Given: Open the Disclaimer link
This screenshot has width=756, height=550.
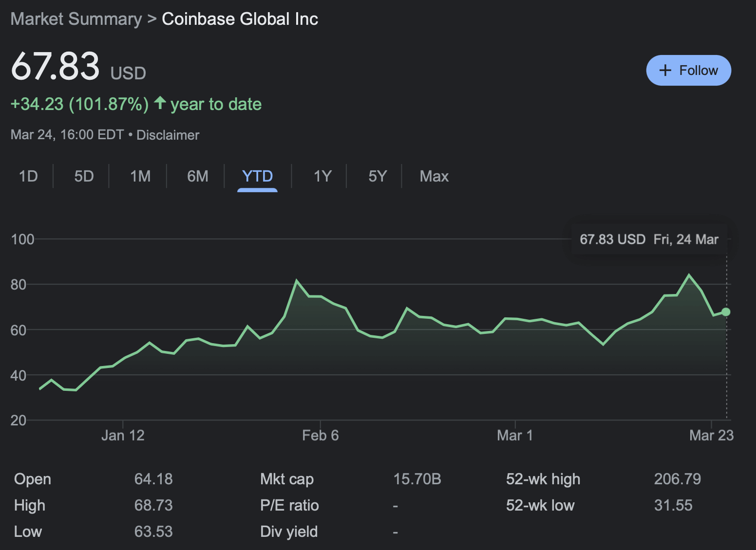Looking at the screenshot, I should click(x=168, y=135).
